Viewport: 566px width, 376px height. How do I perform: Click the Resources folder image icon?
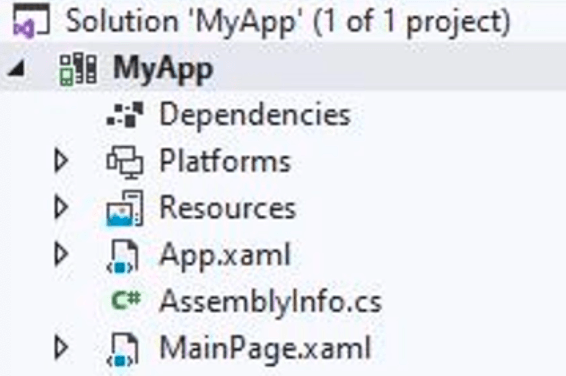pos(125,208)
